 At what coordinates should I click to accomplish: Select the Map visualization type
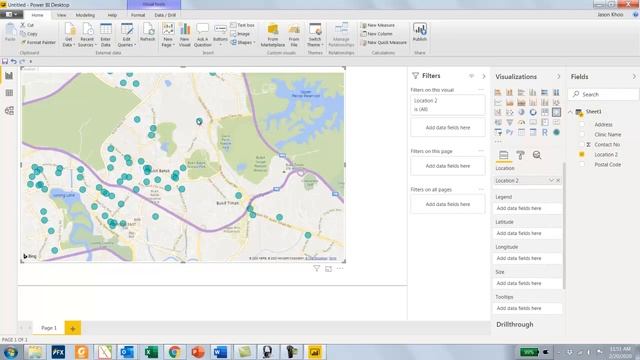pos(556,112)
